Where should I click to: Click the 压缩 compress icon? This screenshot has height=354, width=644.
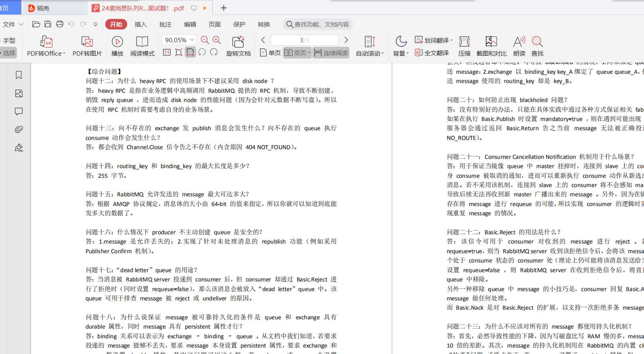pos(464,46)
